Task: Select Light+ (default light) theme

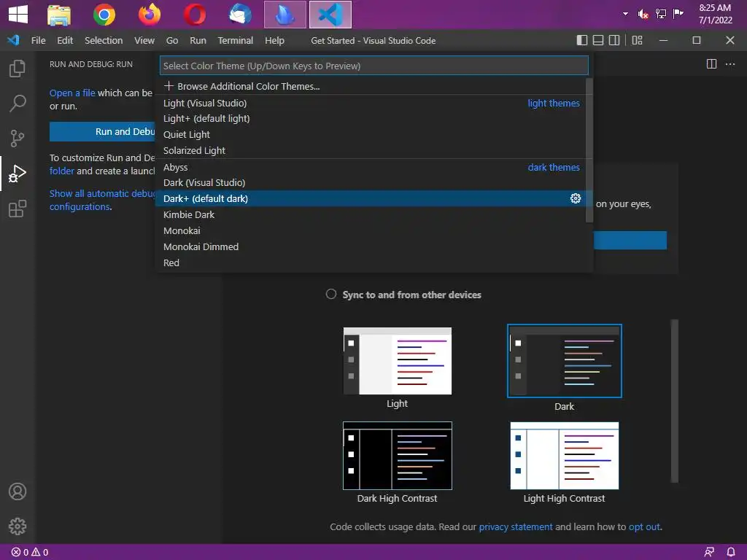Action: coord(372,119)
